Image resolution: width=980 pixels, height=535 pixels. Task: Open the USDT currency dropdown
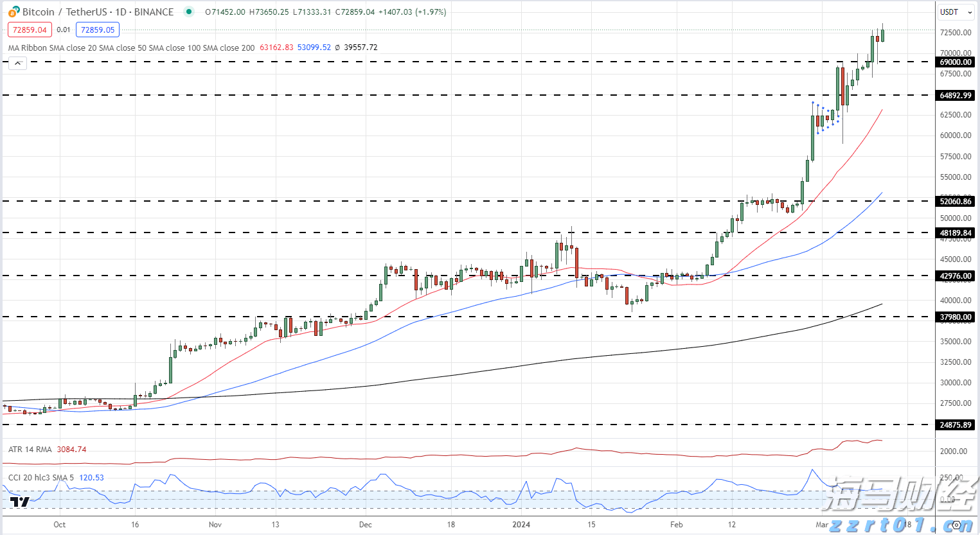956,12
